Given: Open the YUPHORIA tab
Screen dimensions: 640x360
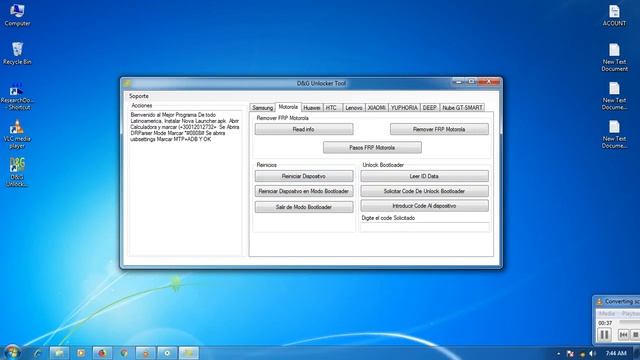Looking at the screenshot, I should coord(404,108).
